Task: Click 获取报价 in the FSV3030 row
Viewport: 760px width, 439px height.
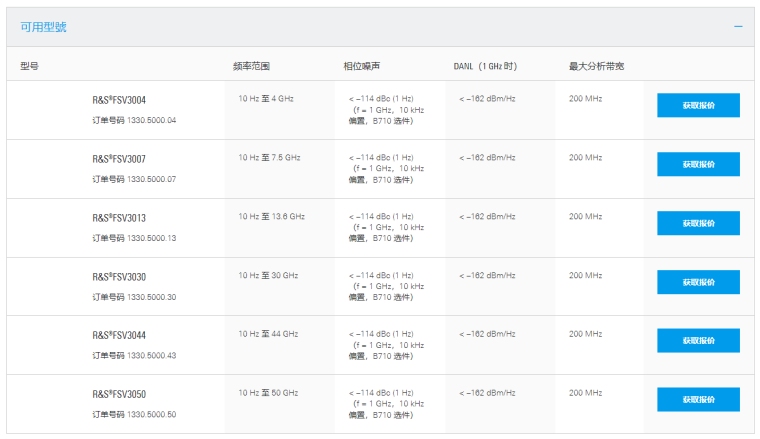Action: coord(698,282)
